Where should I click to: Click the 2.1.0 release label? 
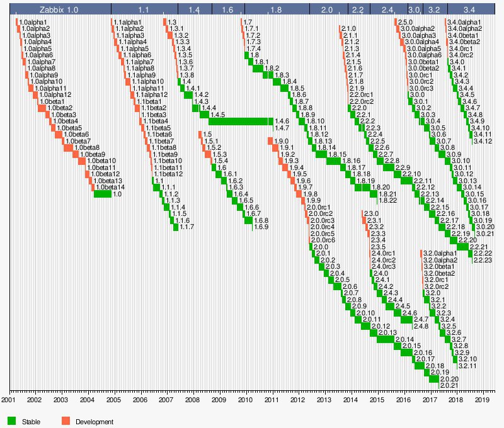[349, 28]
